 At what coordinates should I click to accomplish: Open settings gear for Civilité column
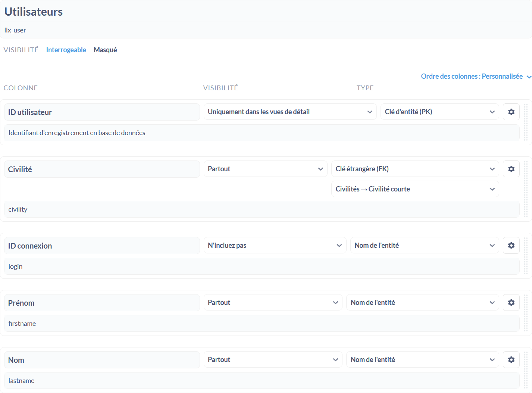click(x=511, y=169)
